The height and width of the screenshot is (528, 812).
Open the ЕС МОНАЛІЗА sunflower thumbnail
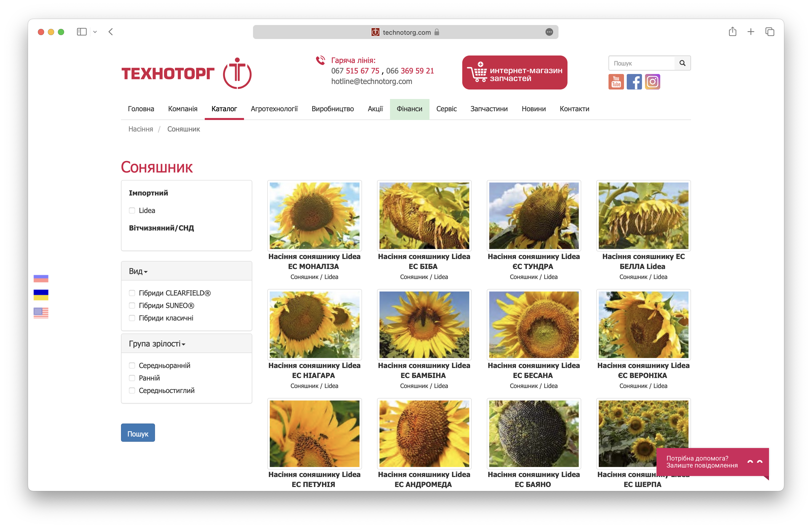[x=314, y=215]
